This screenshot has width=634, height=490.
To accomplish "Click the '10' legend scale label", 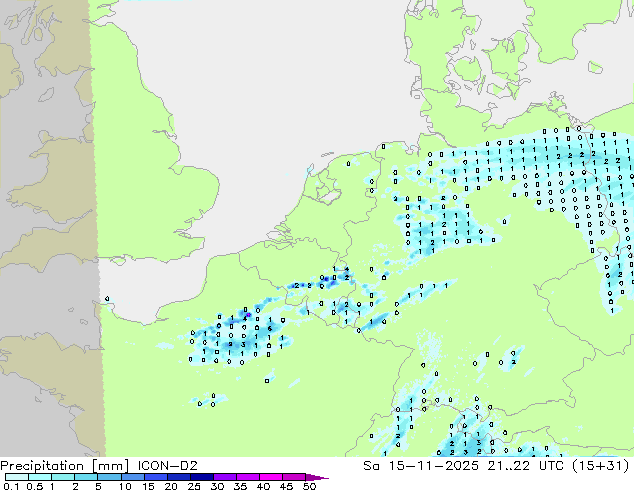I will click(125, 486).
